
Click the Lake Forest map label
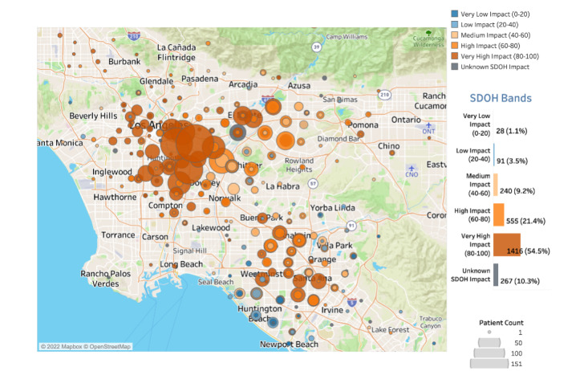click(391, 330)
